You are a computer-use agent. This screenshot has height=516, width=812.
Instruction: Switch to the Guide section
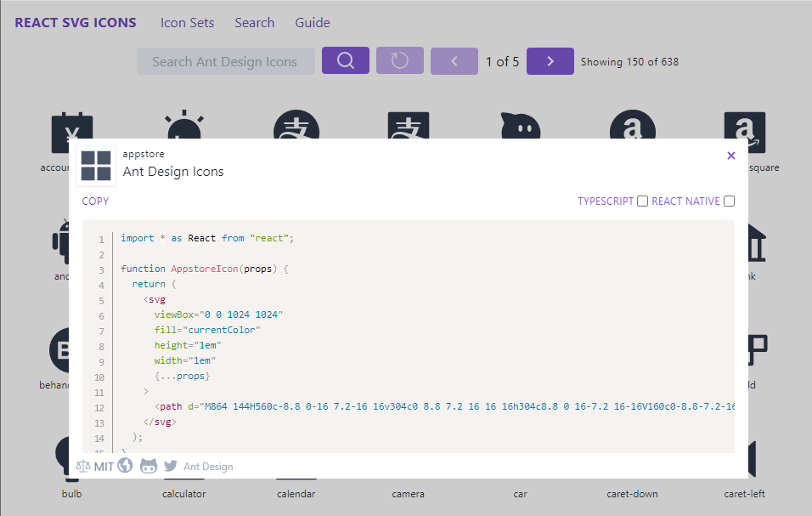pos(312,23)
